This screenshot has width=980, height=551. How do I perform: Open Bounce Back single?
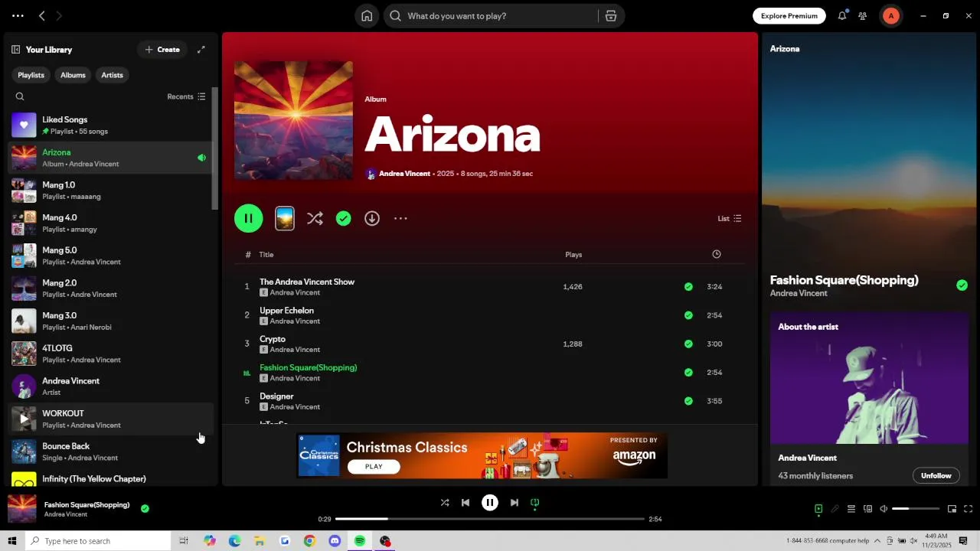pyautogui.click(x=110, y=452)
